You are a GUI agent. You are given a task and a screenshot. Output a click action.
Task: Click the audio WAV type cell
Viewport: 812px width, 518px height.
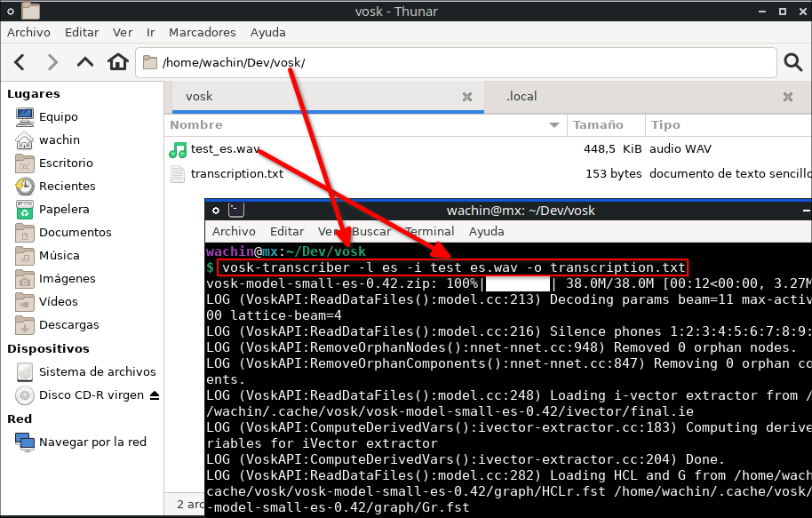click(680, 149)
